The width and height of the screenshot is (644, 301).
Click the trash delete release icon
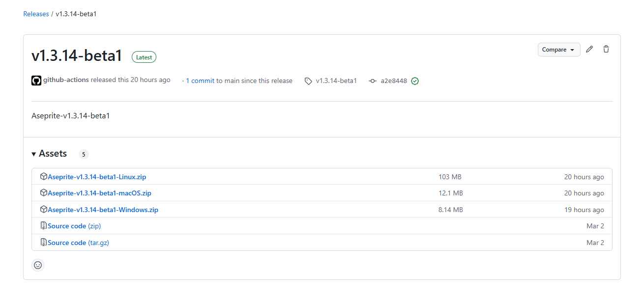[606, 49]
